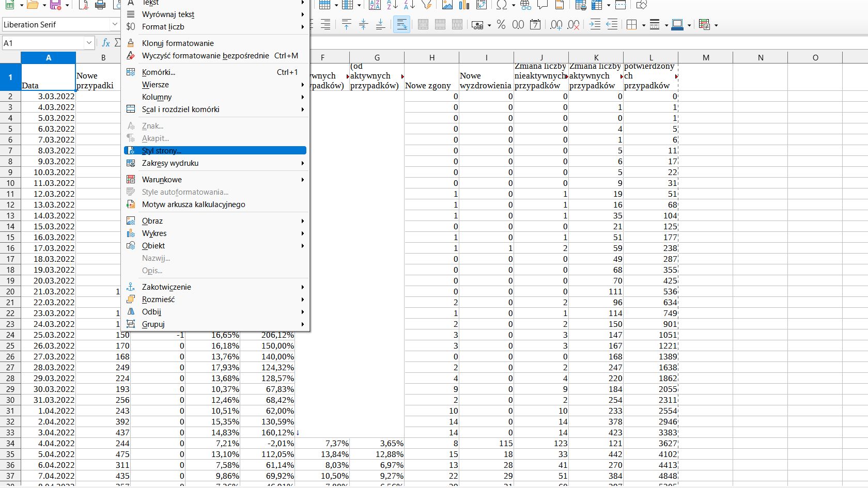Click the Insert Image icon
Viewport: 868px width, 488px height.
tap(447, 5)
